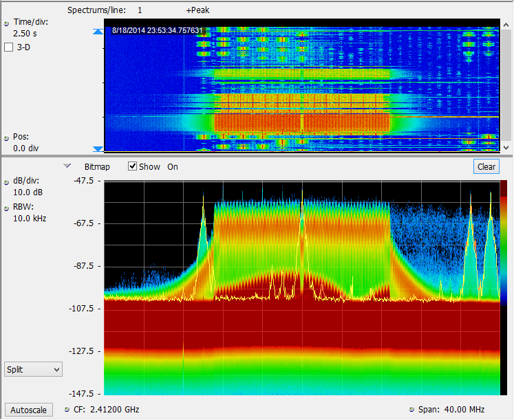Expand the trace selector arrow beside Bitmap
The height and width of the screenshot is (420, 514).
(67, 166)
